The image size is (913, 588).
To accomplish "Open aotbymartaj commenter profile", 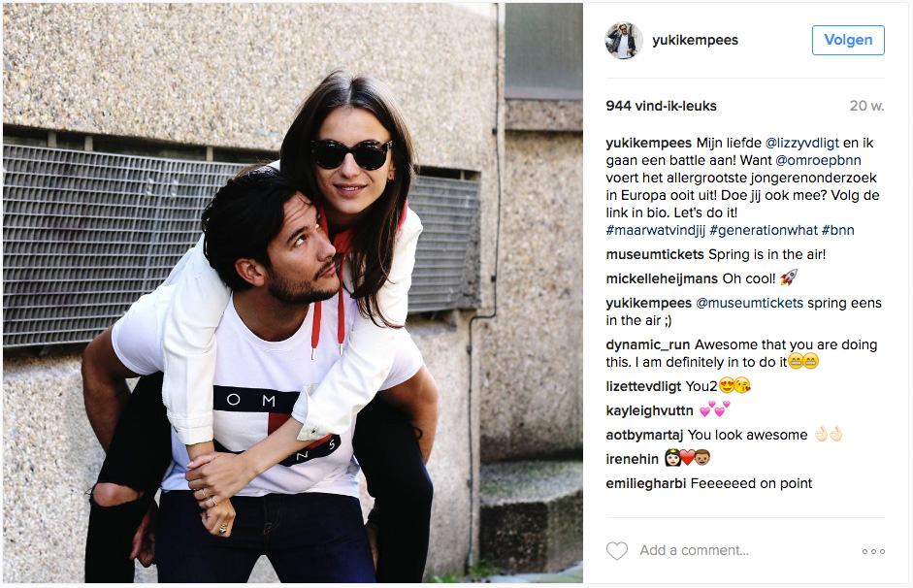I will pos(644,436).
